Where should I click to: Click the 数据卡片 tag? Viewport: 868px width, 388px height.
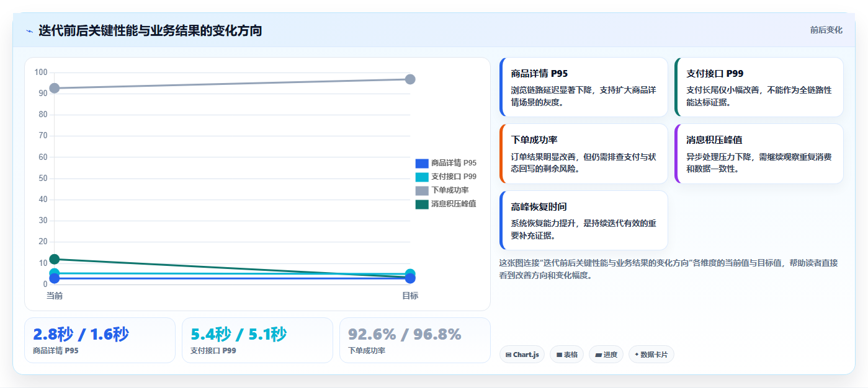[x=651, y=355]
